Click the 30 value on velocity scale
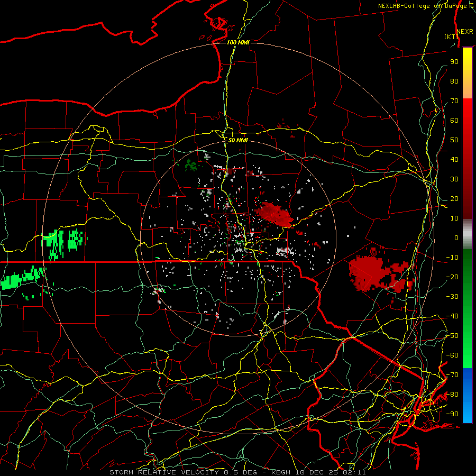 (454, 179)
